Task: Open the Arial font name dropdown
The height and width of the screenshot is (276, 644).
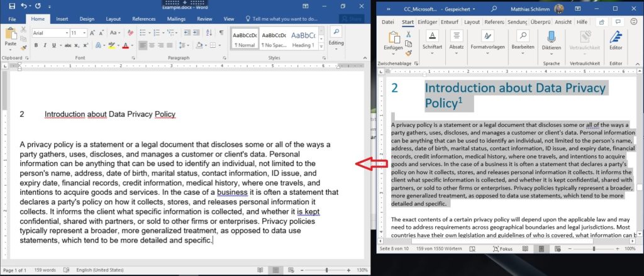Action: (67, 33)
